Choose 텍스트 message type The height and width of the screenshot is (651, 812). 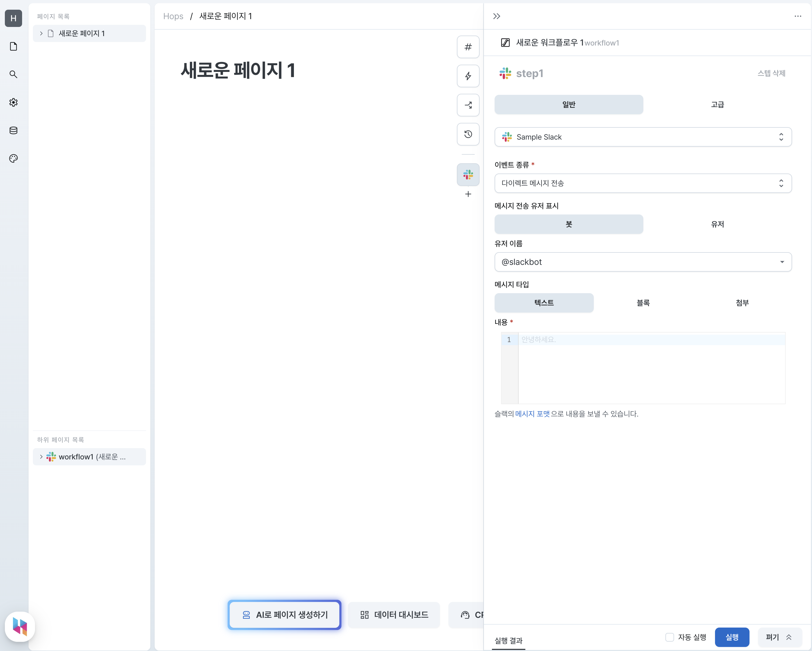[x=544, y=303]
